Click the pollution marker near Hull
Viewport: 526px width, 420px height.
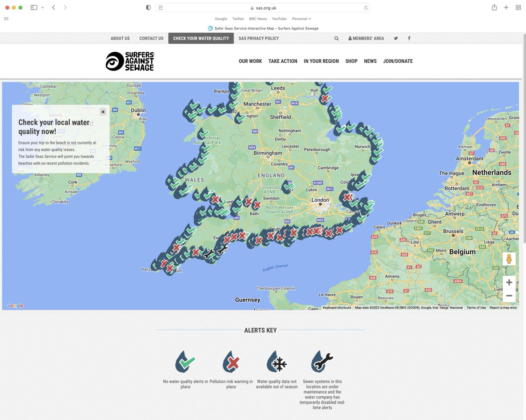[324, 98]
